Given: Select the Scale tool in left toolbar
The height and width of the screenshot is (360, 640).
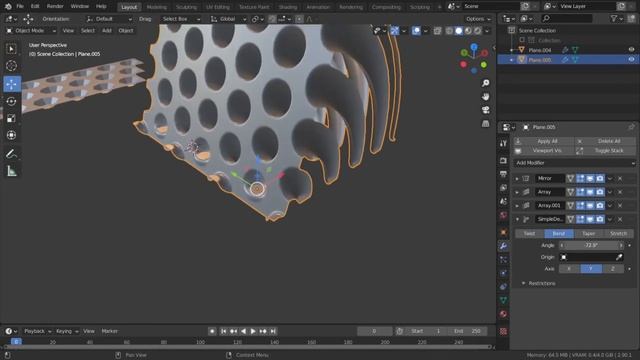Looking at the screenshot, I should click(x=11, y=118).
